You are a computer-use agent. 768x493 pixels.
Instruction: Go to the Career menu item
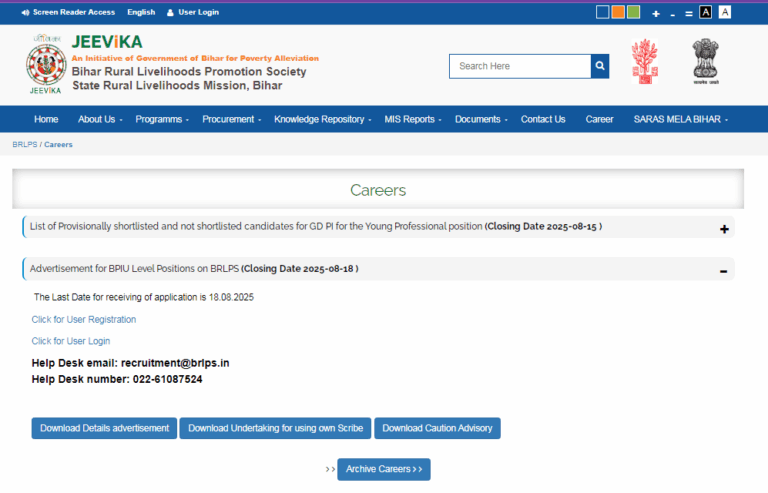599,119
